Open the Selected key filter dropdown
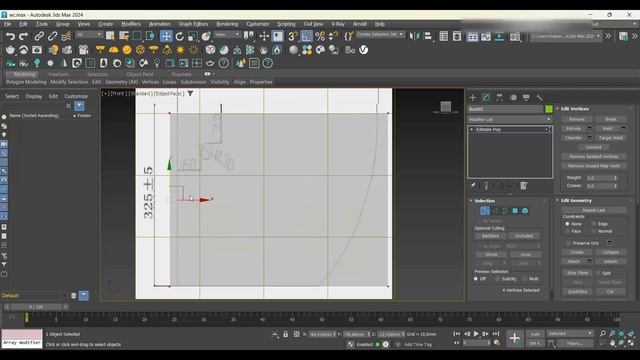 pos(570,334)
